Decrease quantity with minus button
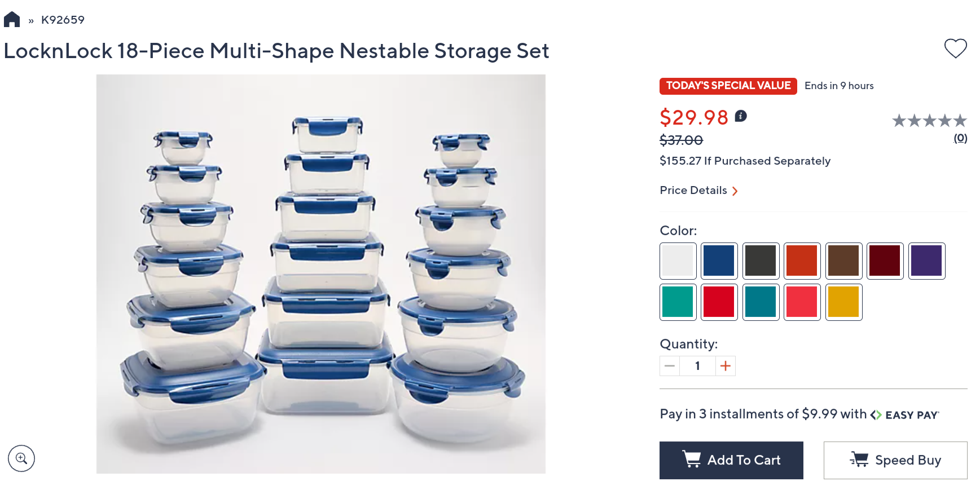 click(x=670, y=366)
